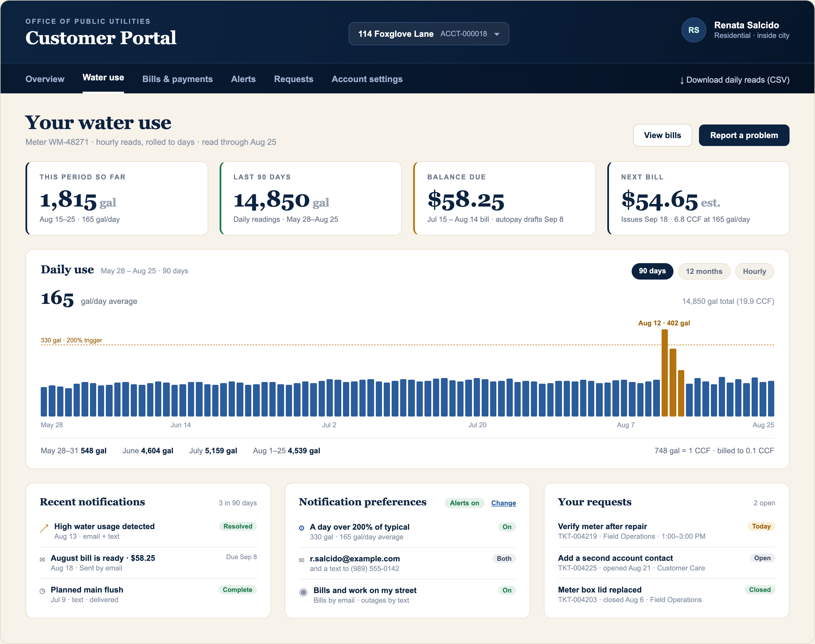Click clock icon beside Planned main flush
This screenshot has width=815, height=644.
point(42,591)
